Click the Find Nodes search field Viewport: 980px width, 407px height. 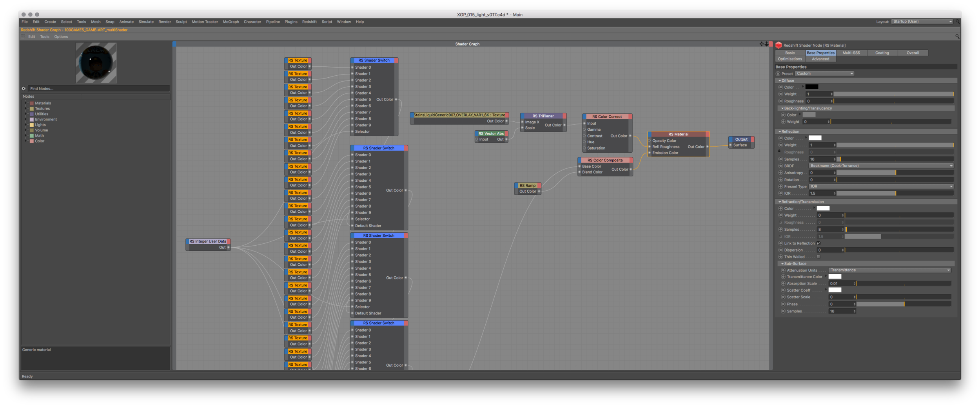(99, 89)
